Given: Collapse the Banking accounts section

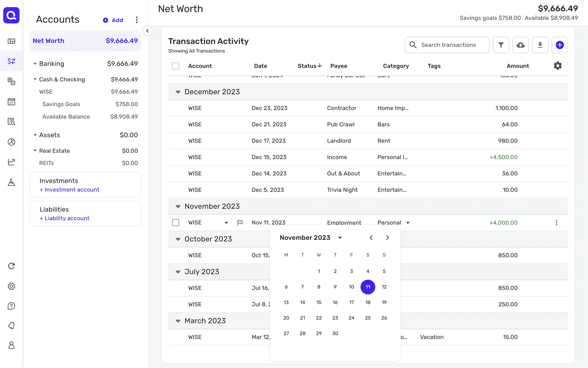Looking at the screenshot, I should click(35, 64).
